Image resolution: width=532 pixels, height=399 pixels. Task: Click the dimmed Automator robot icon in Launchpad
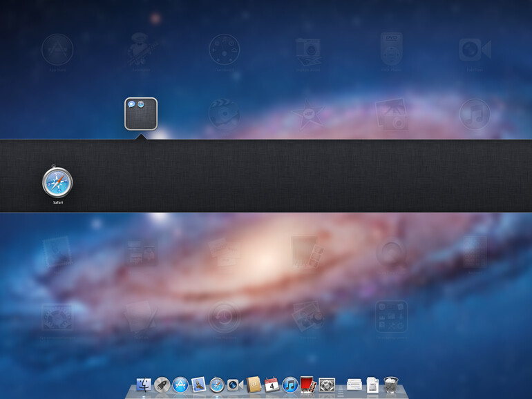click(x=141, y=50)
